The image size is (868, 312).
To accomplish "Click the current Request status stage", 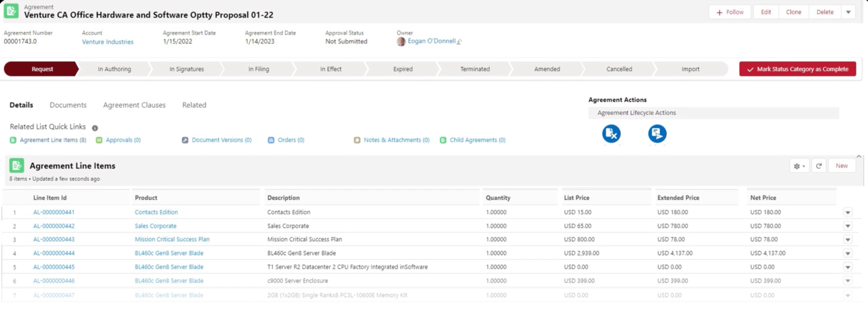I will coord(42,69).
